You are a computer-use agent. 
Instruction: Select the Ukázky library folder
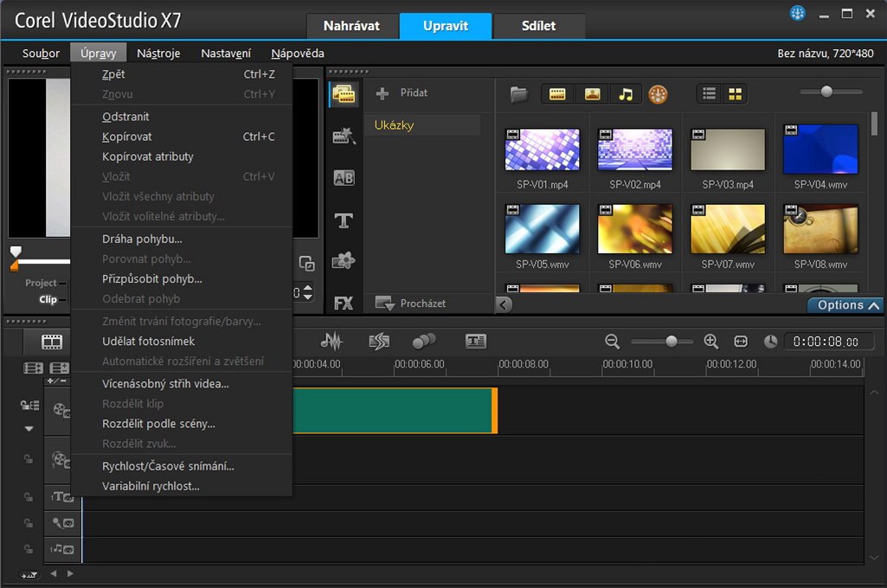(x=395, y=125)
